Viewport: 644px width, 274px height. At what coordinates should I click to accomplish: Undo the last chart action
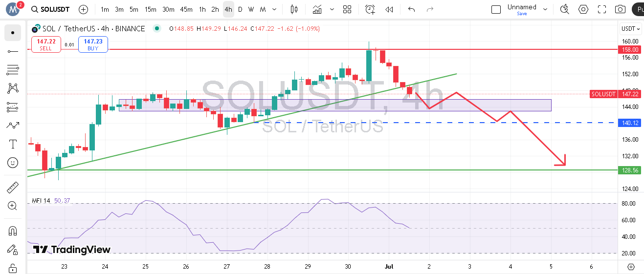point(411,9)
